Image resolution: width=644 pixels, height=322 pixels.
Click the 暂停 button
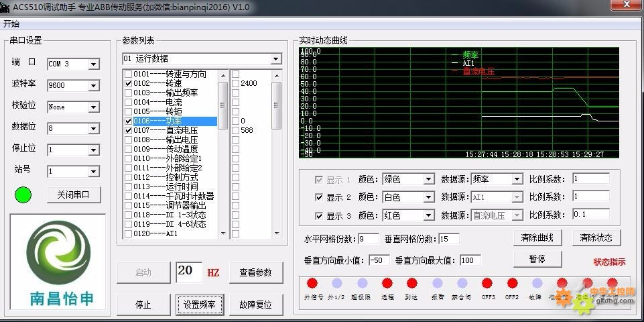537,259
